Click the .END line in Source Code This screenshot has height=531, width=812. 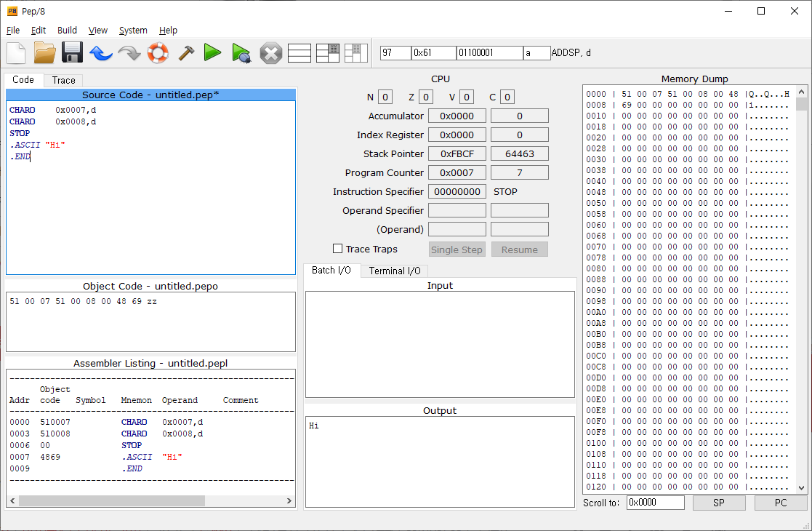coord(20,156)
